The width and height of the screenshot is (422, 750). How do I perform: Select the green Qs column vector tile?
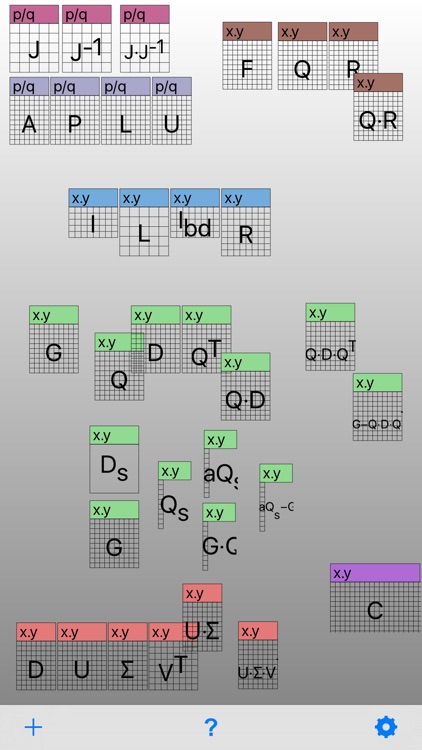(x=175, y=495)
